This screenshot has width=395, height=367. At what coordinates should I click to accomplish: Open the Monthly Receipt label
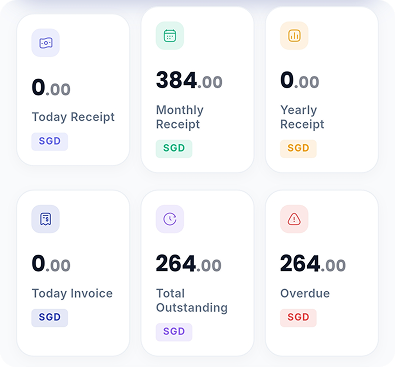180,117
